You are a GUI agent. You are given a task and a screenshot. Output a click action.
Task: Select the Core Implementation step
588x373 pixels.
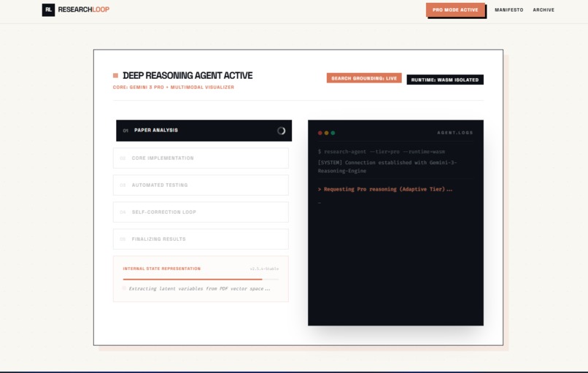[x=201, y=158]
